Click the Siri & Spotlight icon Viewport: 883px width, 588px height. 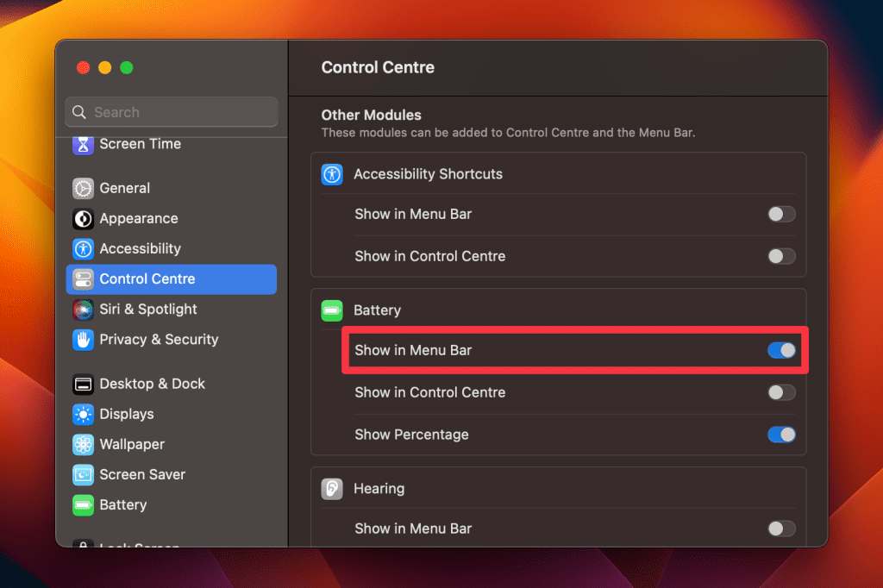(x=83, y=310)
